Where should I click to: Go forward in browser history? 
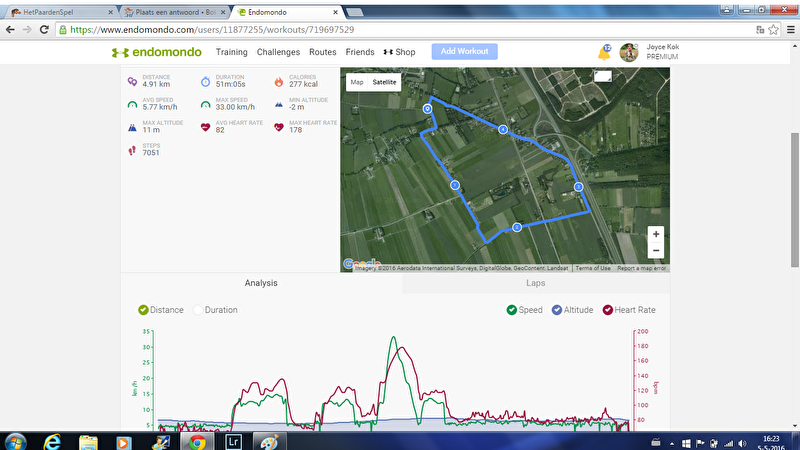(x=27, y=30)
